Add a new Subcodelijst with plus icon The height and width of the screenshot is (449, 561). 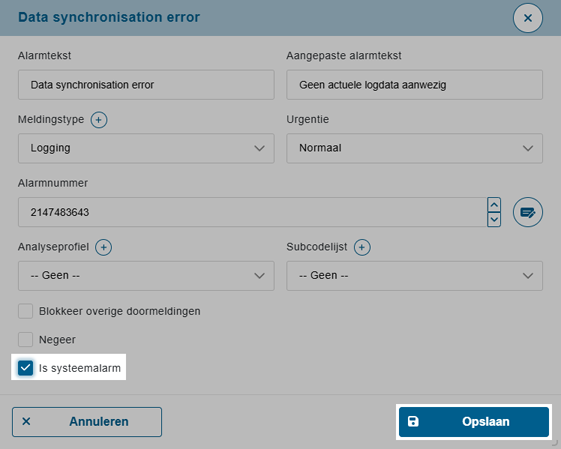click(362, 247)
